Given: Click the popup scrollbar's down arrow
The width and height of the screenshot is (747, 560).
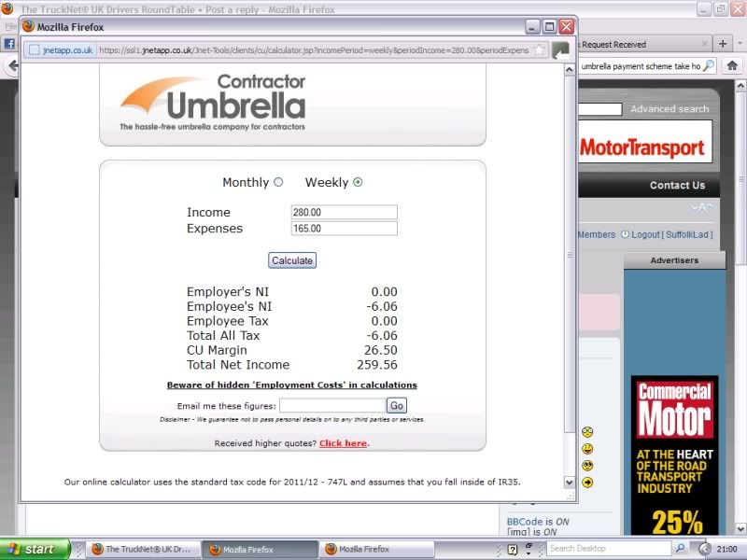Looking at the screenshot, I should [570, 482].
